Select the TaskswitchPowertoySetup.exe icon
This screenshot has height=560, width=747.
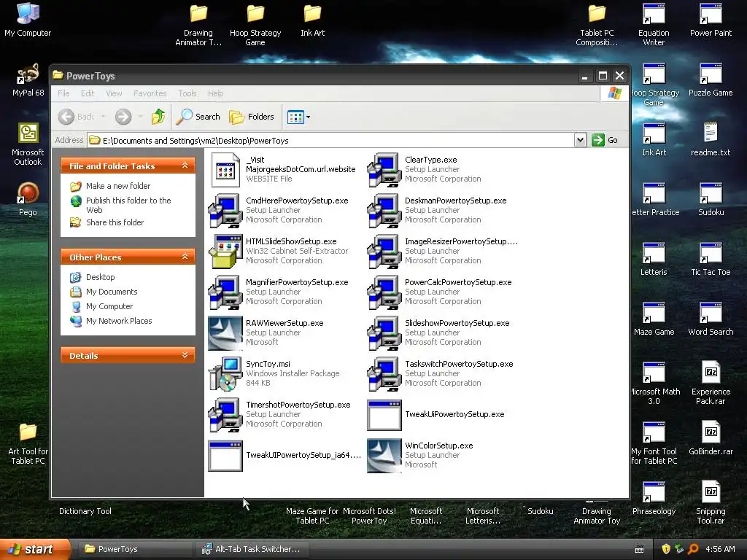click(384, 374)
